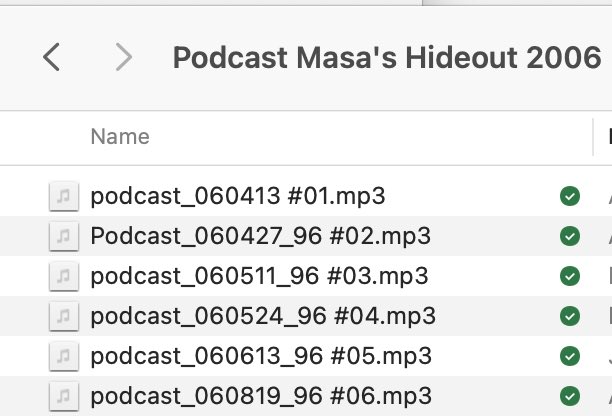
Task: Click green sync checkmark for podcast_060511_96 #03.mp3
Action: [x=570, y=276]
